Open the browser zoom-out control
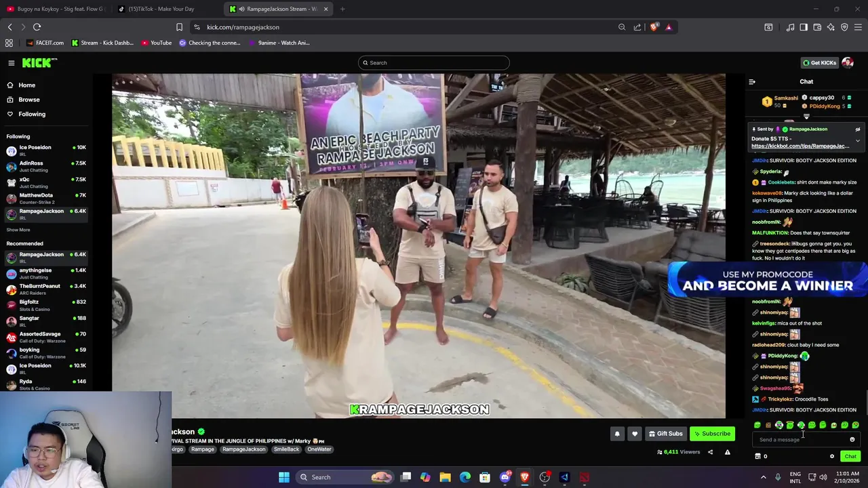 click(622, 27)
